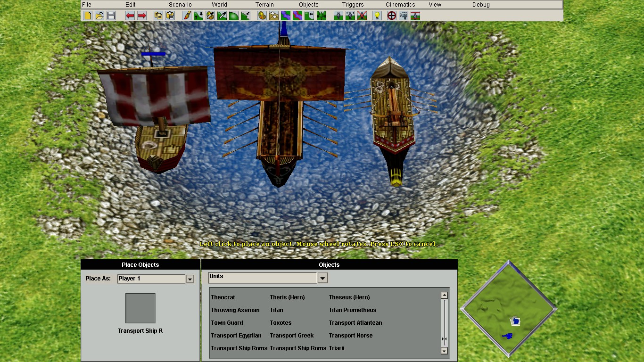This screenshot has height=362, width=644.
Task: Click the Units combo box field
Action: 263,278
